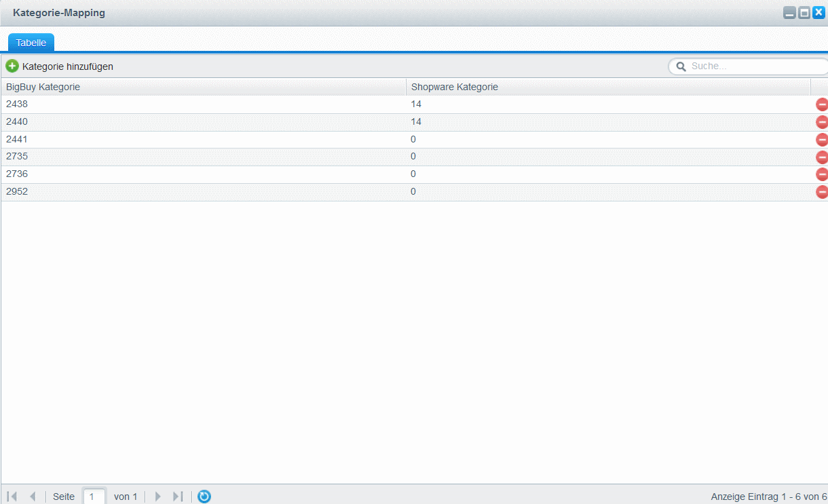This screenshot has width=828, height=504.
Task: Remove the mapping row for BigBuy 2440
Action: coord(821,122)
